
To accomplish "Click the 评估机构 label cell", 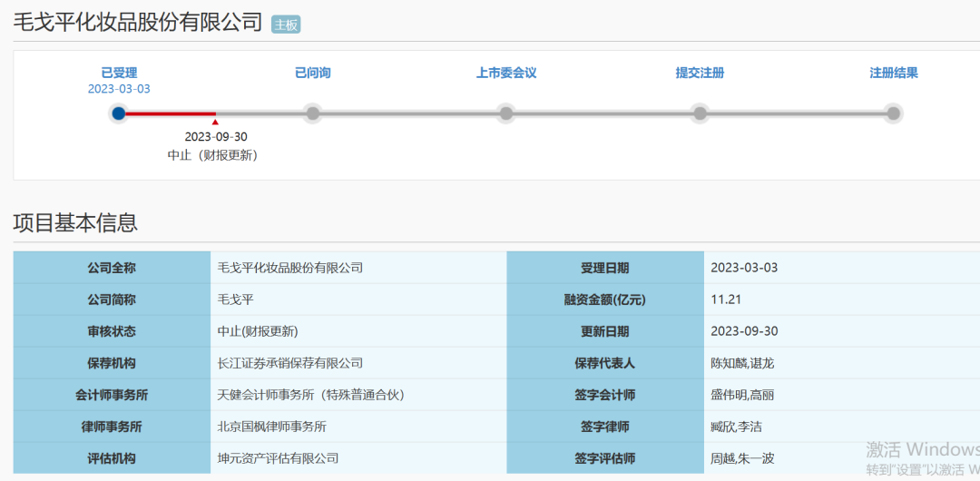I will (x=112, y=458).
